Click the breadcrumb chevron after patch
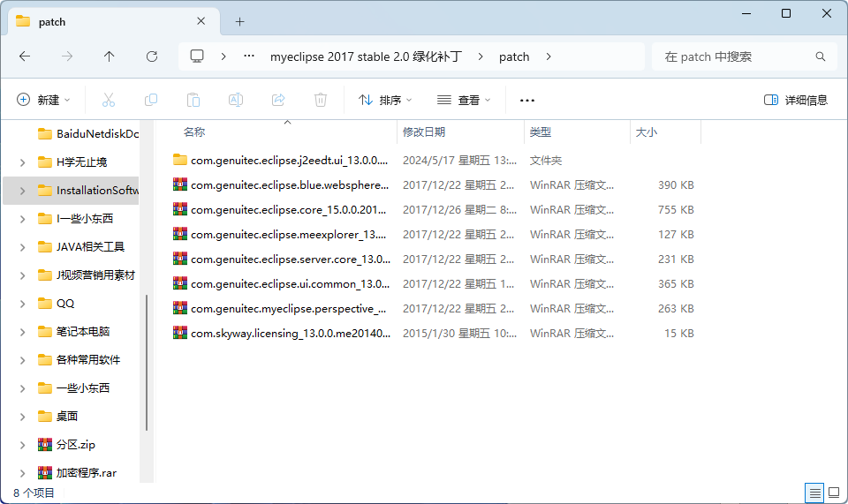 point(549,56)
